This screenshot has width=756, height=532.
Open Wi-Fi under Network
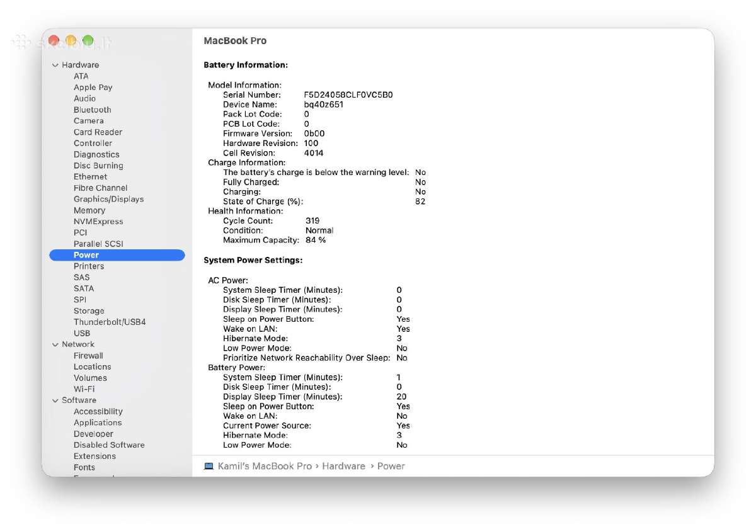(x=84, y=389)
